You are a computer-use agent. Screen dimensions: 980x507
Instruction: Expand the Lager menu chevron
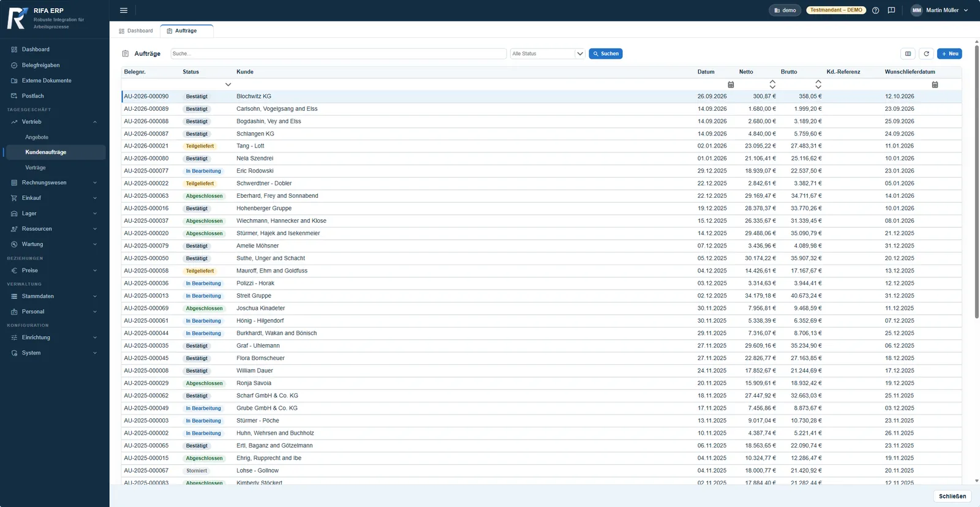point(95,214)
